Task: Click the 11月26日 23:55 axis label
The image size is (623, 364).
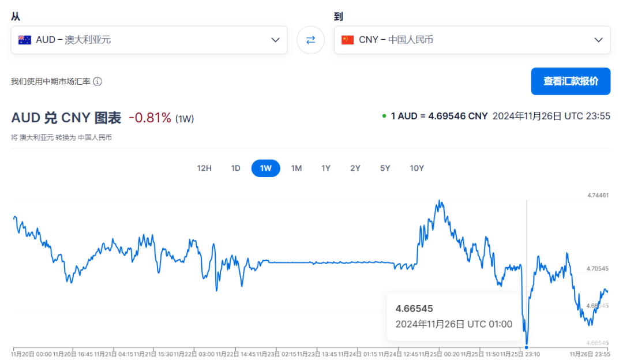Action: [x=590, y=354]
